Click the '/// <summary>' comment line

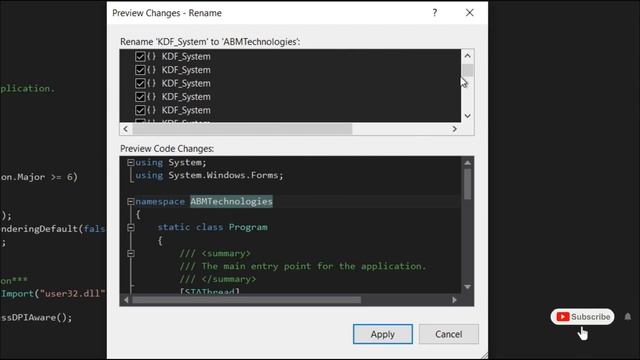tap(215, 253)
